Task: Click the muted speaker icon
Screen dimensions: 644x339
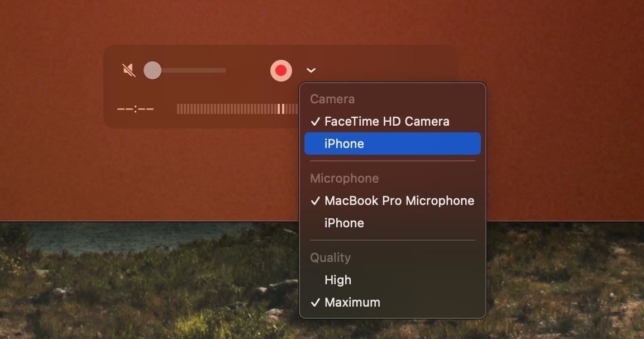Action: pyautogui.click(x=129, y=70)
